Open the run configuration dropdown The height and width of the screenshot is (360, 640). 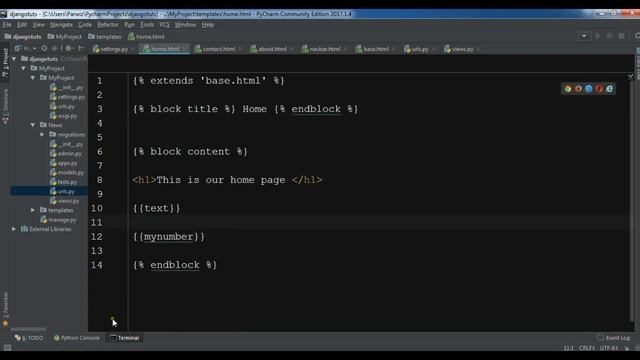coord(584,36)
